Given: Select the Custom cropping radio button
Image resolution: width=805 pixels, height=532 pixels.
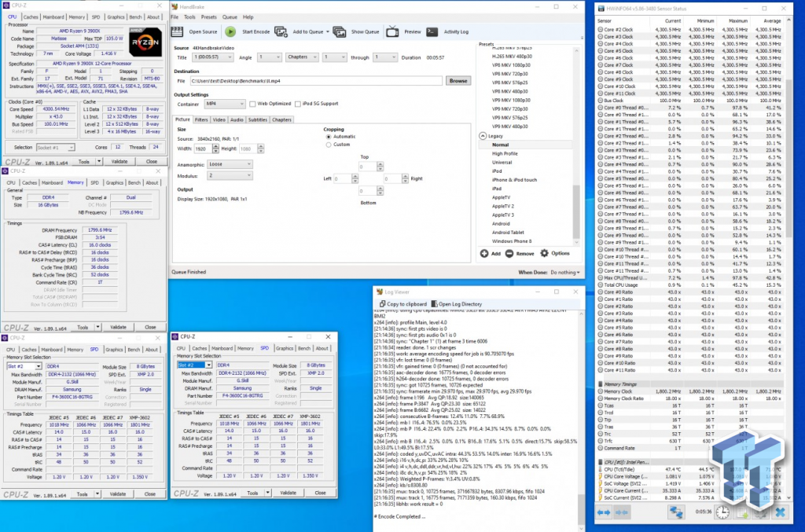Looking at the screenshot, I should tap(328, 145).
